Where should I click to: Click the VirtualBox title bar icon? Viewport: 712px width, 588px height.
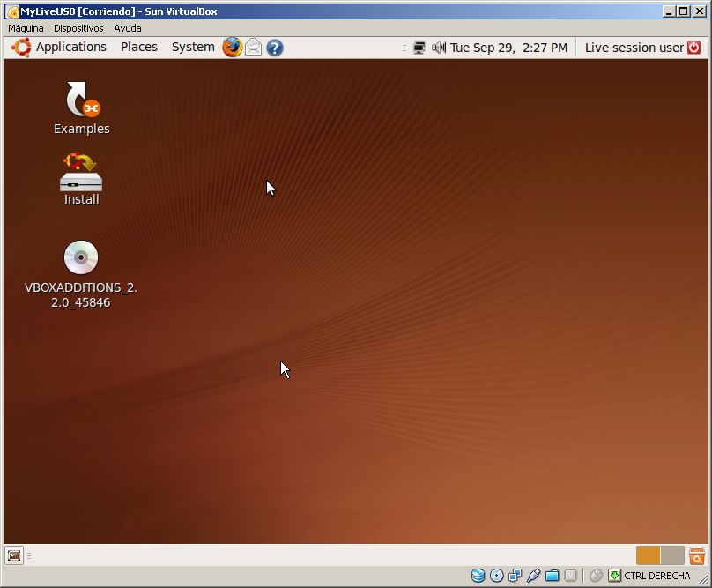coord(12,11)
